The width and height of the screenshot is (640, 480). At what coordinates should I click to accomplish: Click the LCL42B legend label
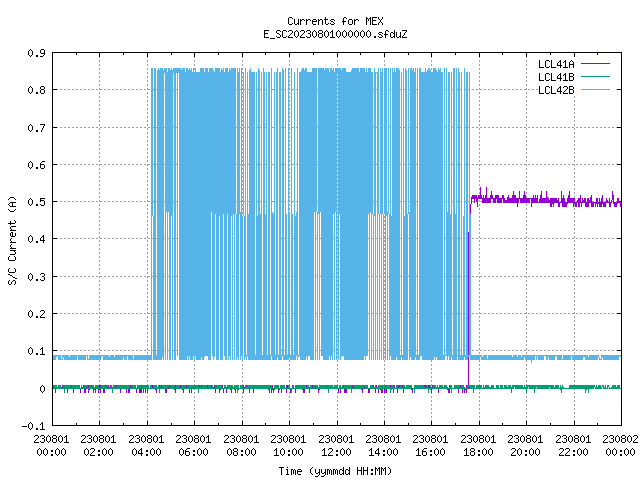click(x=556, y=90)
